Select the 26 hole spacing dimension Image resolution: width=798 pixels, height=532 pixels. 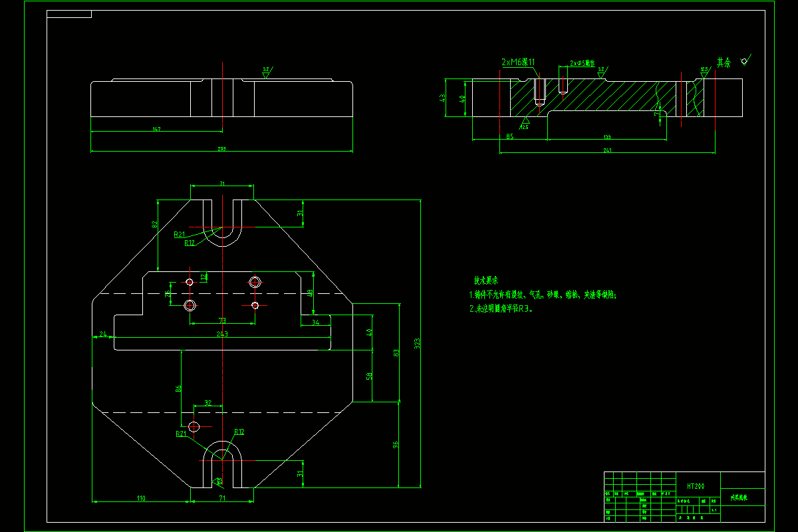click(168, 293)
